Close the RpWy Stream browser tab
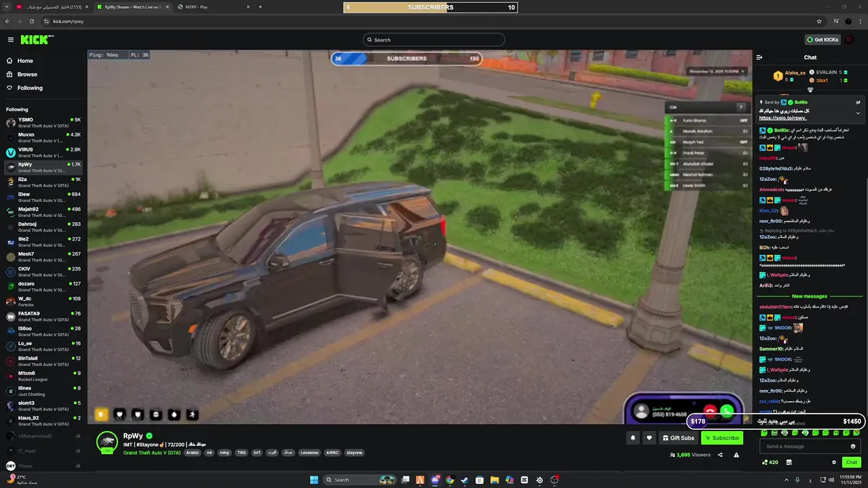This screenshot has width=868, height=488. pyautogui.click(x=167, y=7)
